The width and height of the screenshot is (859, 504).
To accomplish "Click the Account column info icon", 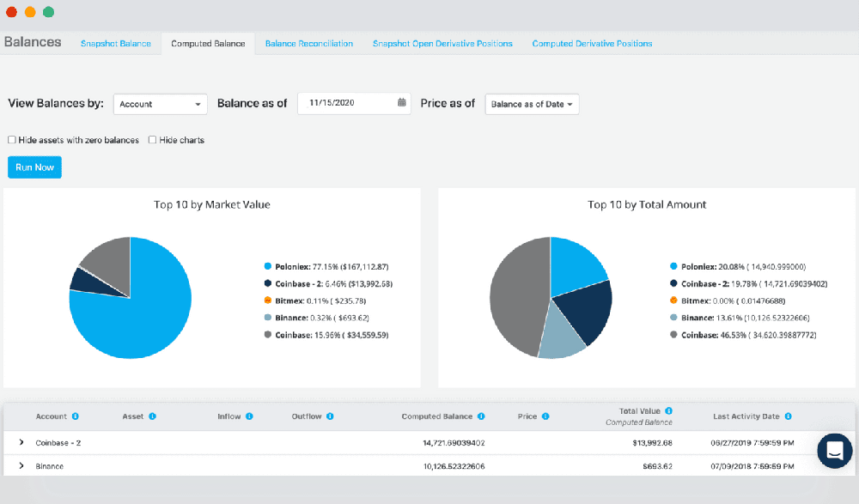I will 75,416.
